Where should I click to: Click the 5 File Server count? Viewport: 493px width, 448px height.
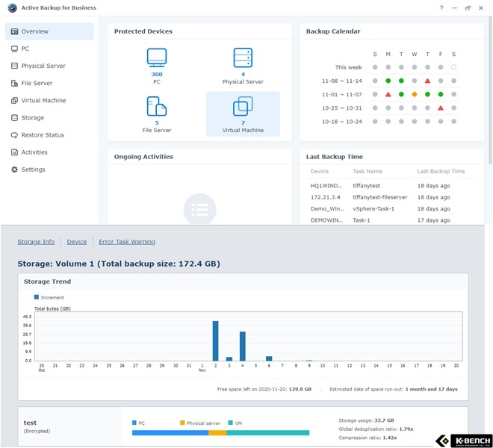[x=157, y=123]
